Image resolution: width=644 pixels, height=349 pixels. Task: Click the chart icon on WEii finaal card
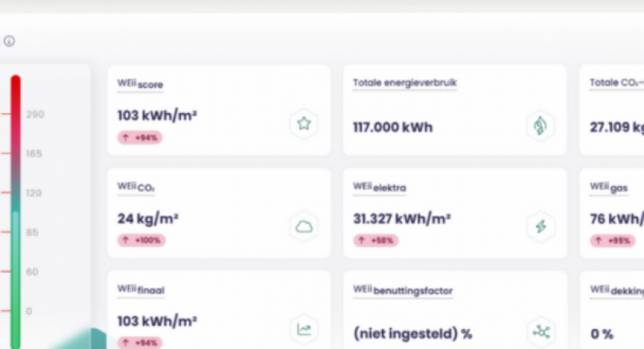[x=303, y=330]
